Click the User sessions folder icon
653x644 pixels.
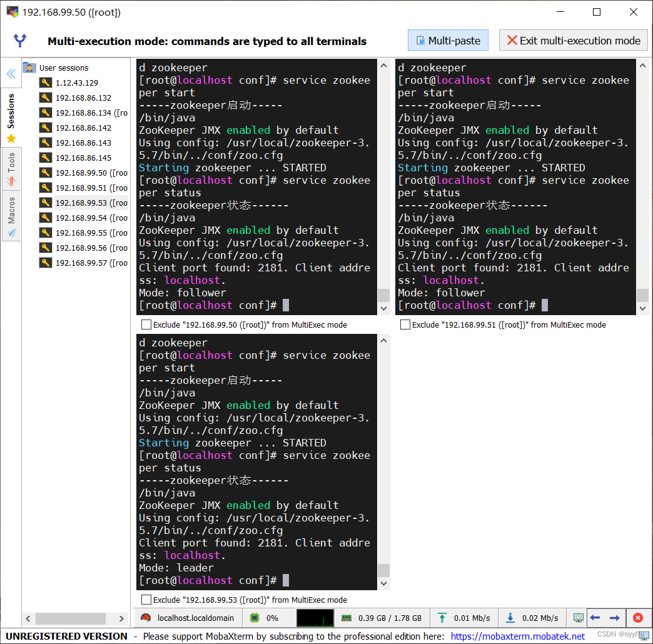click(x=29, y=68)
